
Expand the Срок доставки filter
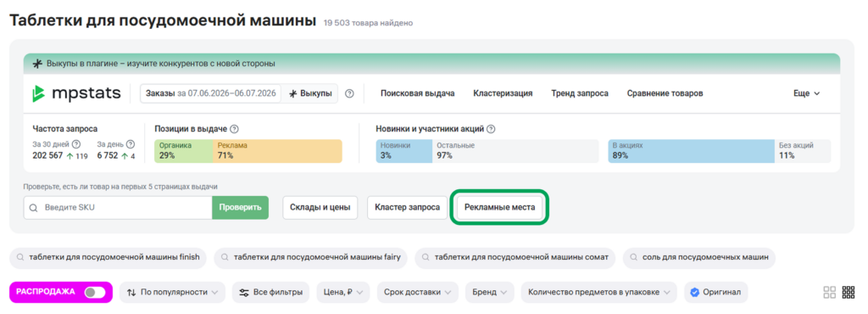417,293
